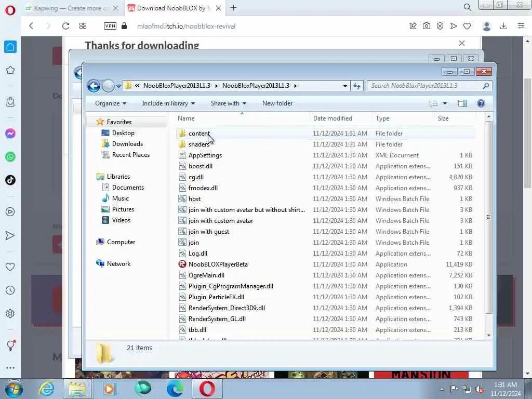Open Opera home icon in sidebar
The width and height of the screenshot is (532, 399).
10,47
